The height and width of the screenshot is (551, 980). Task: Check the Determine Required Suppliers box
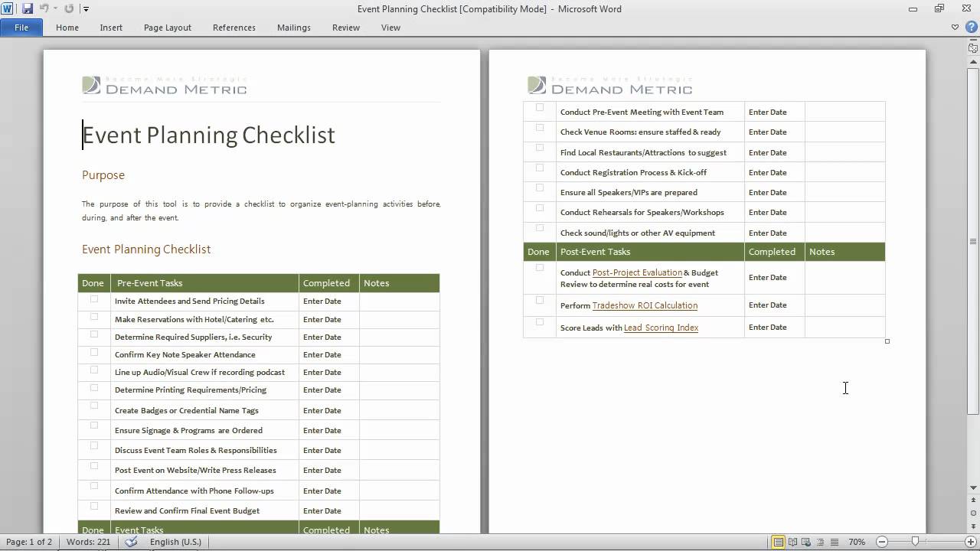click(x=94, y=334)
